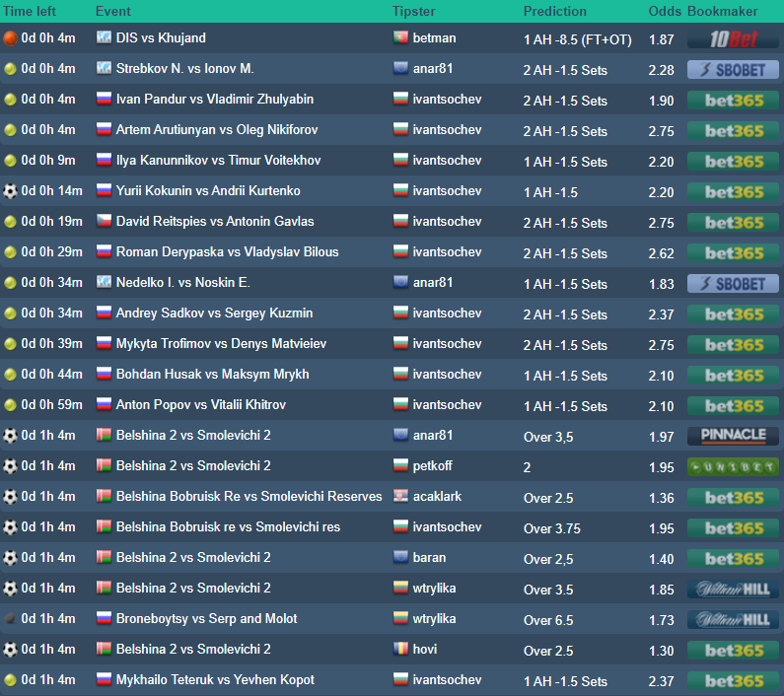Click Portugal flag beside betman
784x696 pixels.
click(400, 37)
